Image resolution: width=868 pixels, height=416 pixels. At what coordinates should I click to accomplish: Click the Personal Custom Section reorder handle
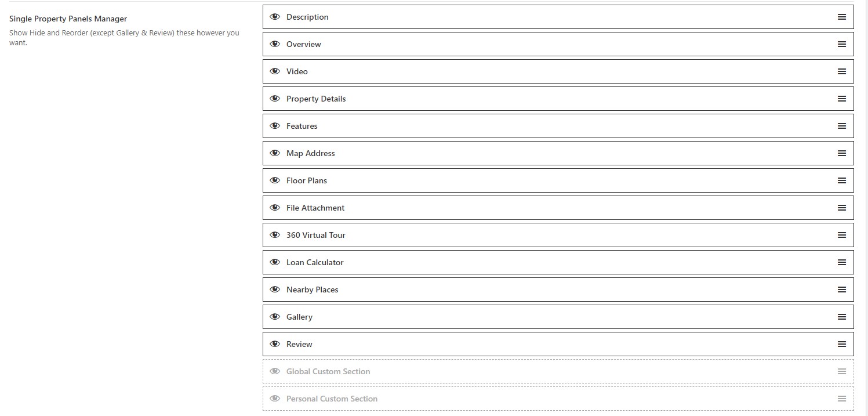tap(841, 399)
